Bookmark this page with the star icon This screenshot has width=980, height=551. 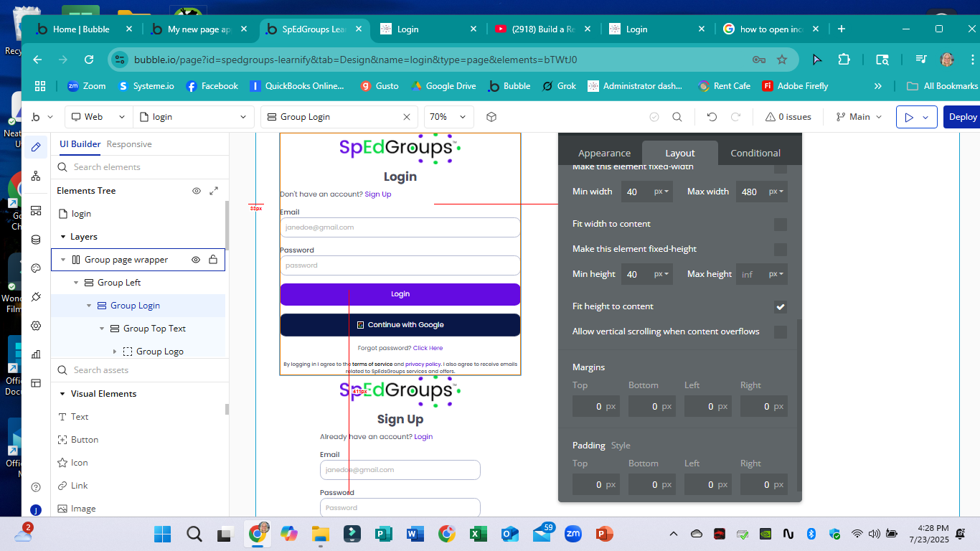pyautogui.click(x=782, y=60)
